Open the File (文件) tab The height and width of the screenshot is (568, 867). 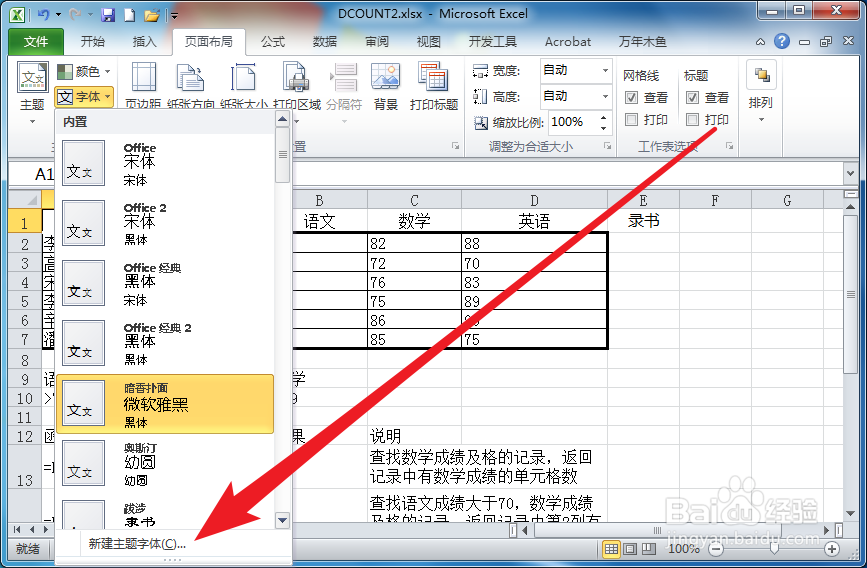36,41
